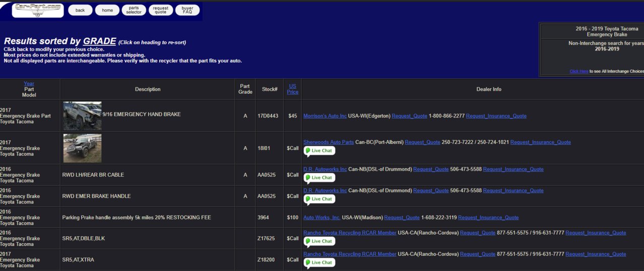The image size is (644, 271).
Task: Open Sherwoods Auto Parts dealer link
Action: (329, 142)
